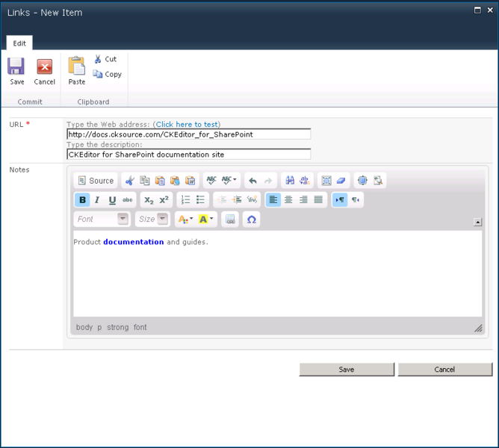Click the Remove Format eraser icon

[341, 181]
